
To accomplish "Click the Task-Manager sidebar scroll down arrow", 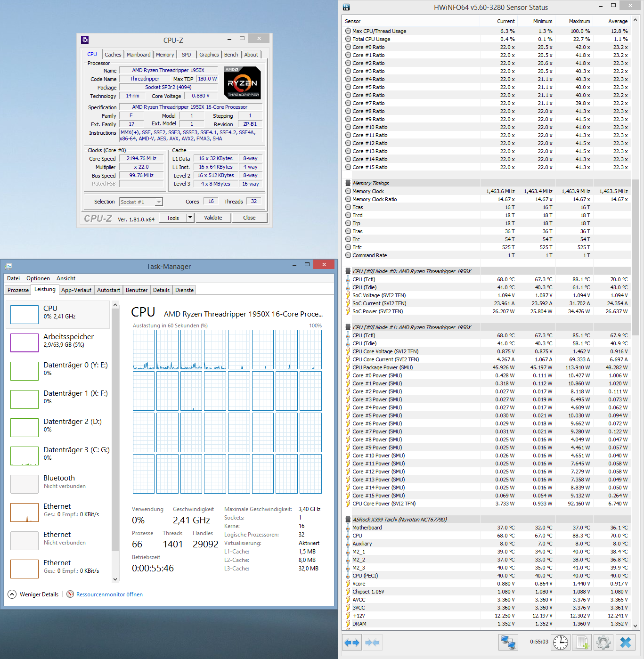I will coord(115,579).
